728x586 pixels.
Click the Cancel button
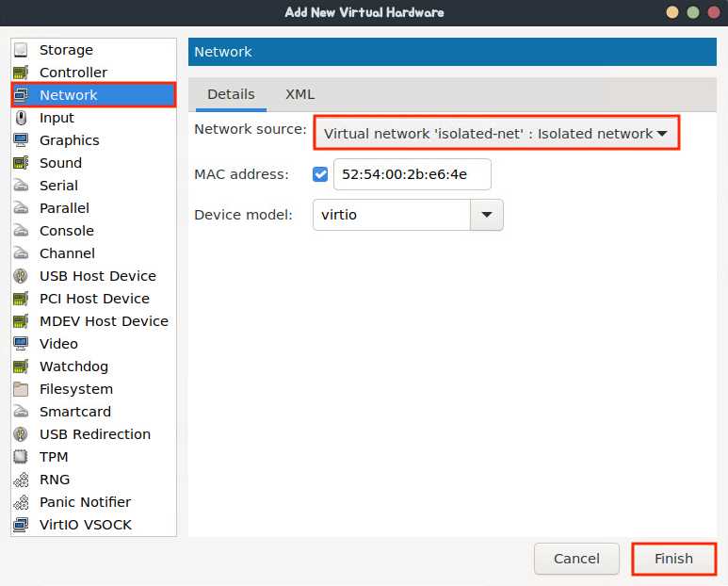[576, 559]
